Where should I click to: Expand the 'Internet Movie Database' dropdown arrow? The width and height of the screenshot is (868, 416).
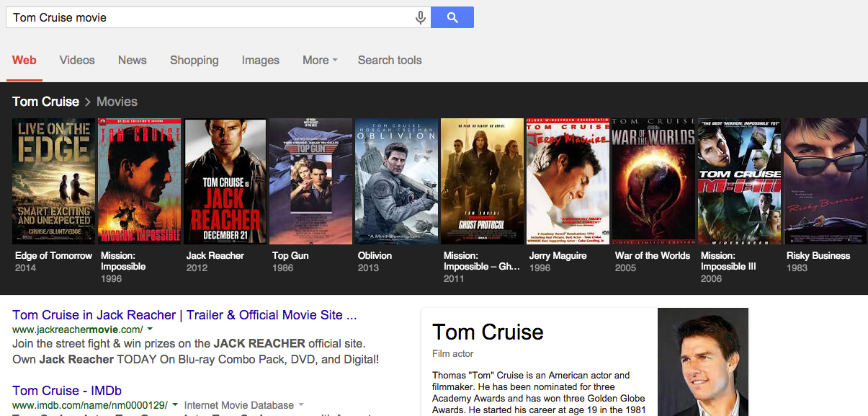tap(301, 405)
